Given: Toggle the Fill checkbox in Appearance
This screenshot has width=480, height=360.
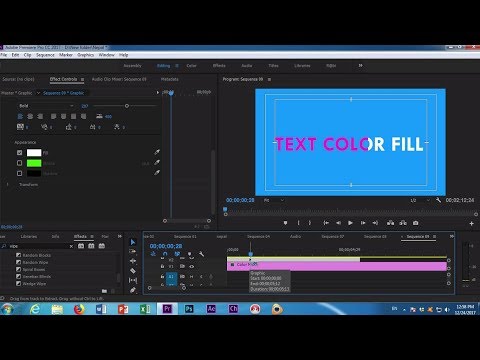Looking at the screenshot, I should [20, 152].
